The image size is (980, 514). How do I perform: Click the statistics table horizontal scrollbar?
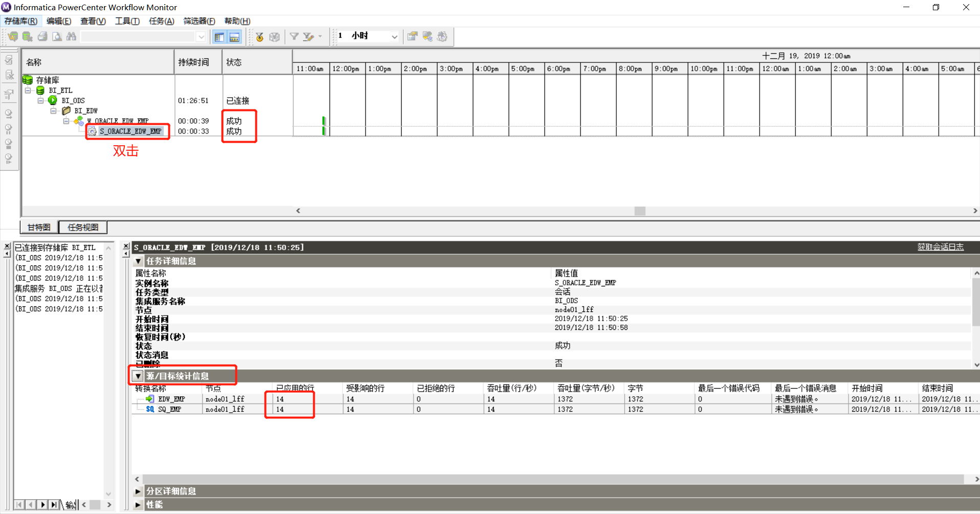tap(553, 479)
